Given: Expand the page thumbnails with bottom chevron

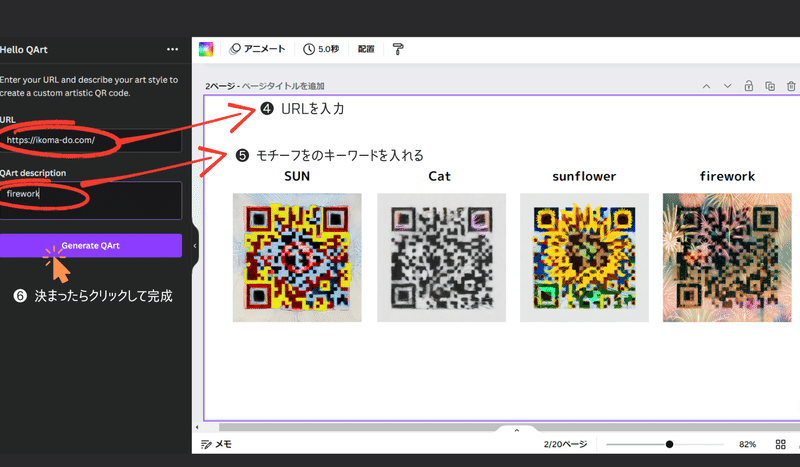Looking at the screenshot, I should click(516, 430).
